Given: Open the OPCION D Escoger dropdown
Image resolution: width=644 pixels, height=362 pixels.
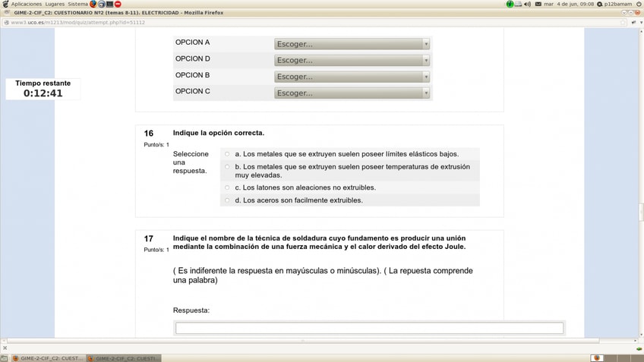Looking at the screenshot, I should (x=352, y=61).
